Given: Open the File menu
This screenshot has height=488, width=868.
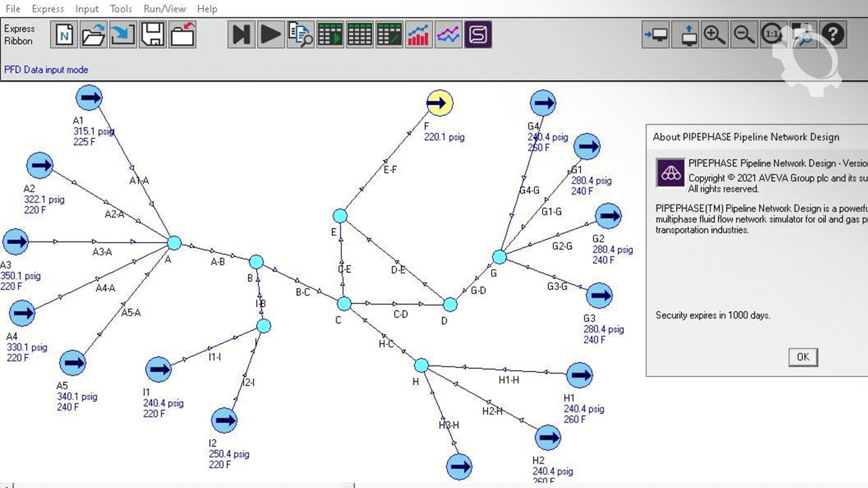Looking at the screenshot, I should 12,9.
